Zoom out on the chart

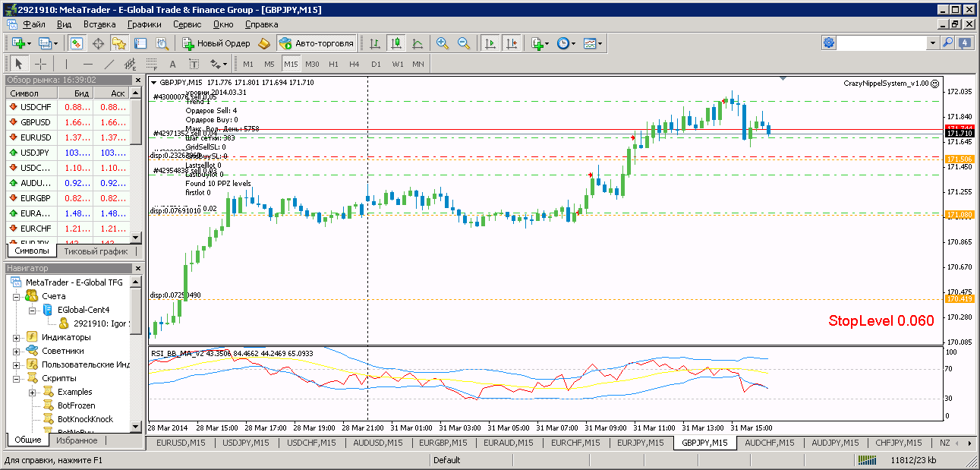[463, 43]
